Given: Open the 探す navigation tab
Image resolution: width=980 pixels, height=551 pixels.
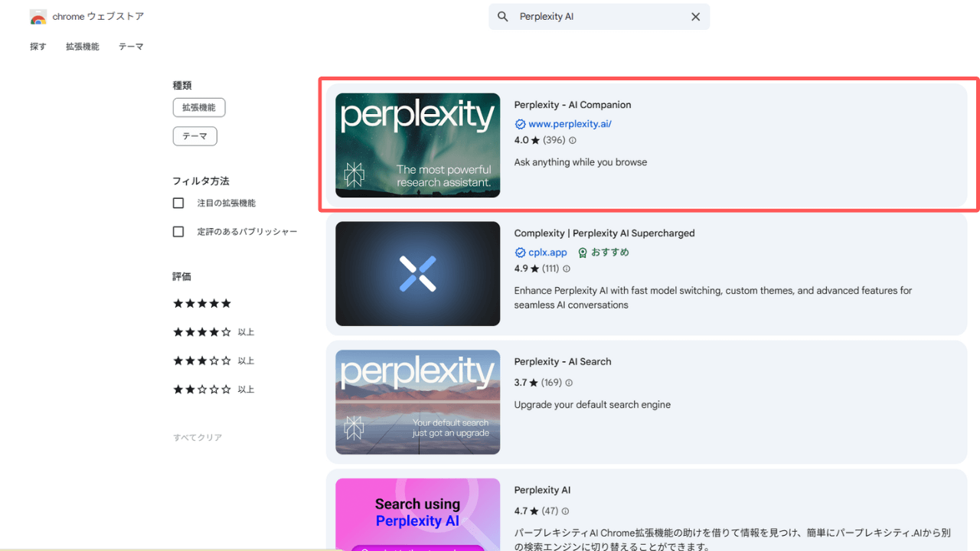Looking at the screenshot, I should point(38,47).
